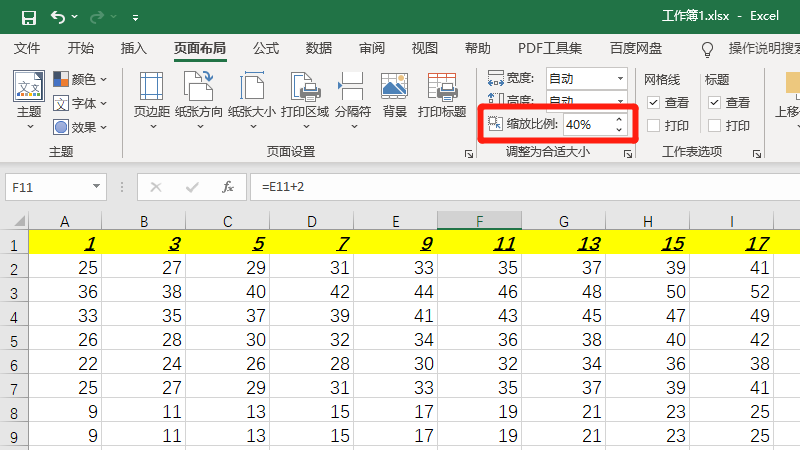Image resolution: width=800 pixels, height=450 pixels.
Task: Increase 缩放比例 with the up spinner
Action: pyautogui.click(x=619, y=120)
